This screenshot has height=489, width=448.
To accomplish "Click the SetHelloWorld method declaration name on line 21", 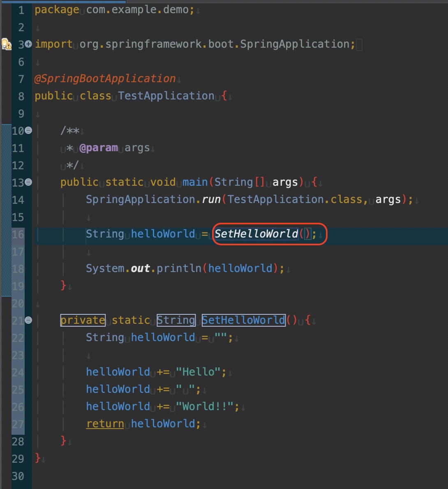I will [x=244, y=320].
